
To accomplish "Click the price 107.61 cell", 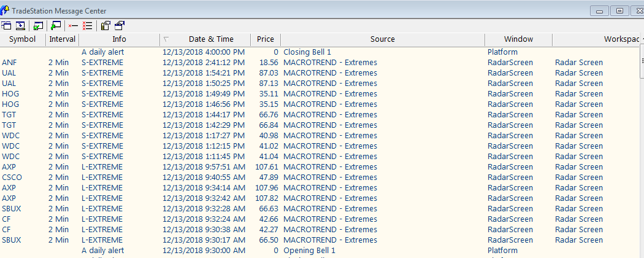I will [267, 166].
